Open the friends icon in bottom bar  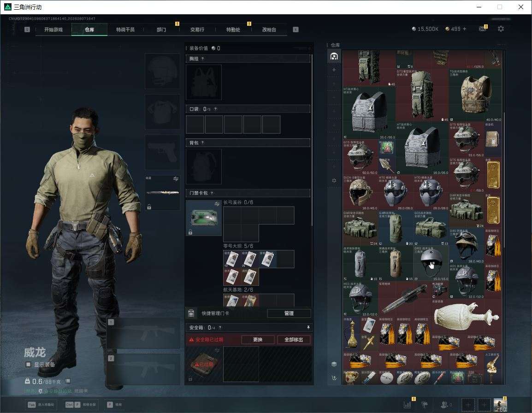point(445,405)
